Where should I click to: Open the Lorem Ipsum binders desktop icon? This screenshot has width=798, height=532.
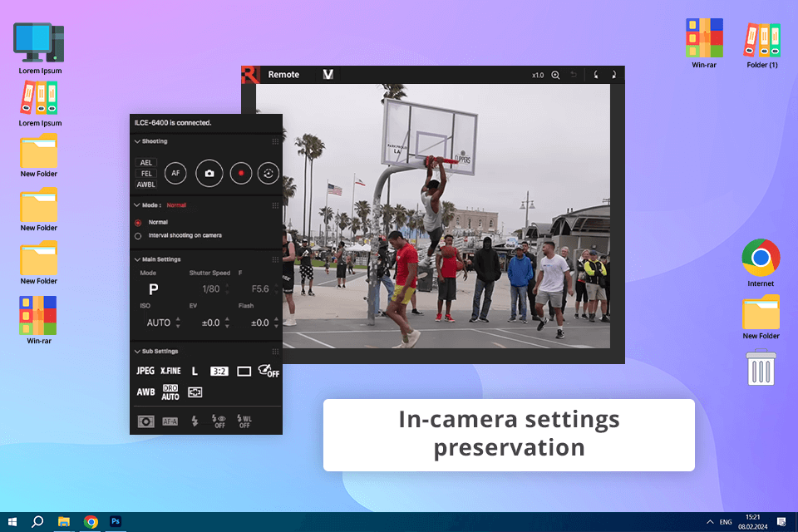tap(40, 104)
